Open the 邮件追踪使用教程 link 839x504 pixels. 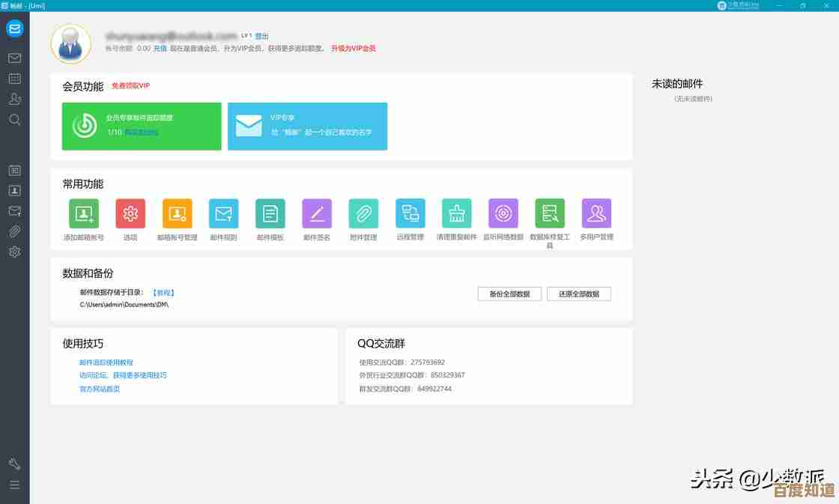coord(106,362)
